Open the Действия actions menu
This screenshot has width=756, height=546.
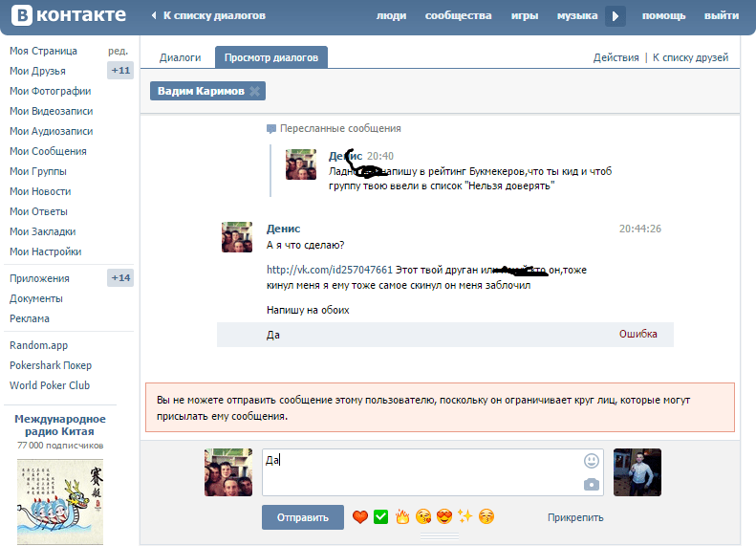616,57
